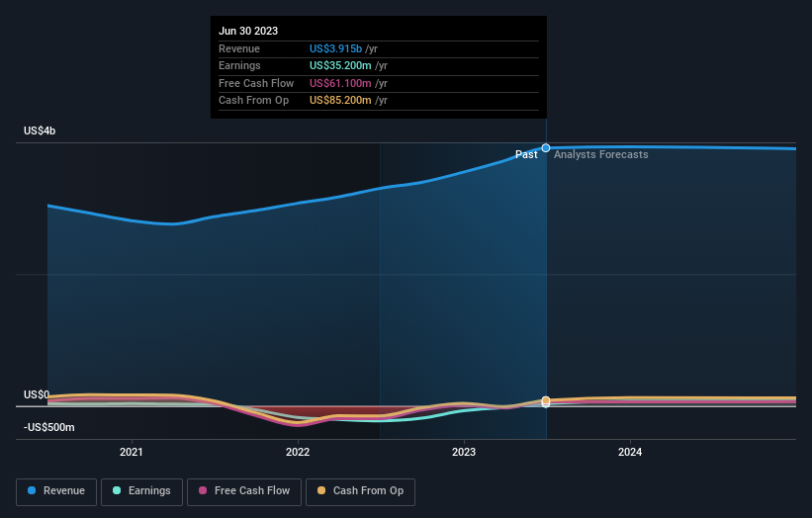Image resolution: width=812 pixels, height=518 pixels.
Task: Click the 'Cash From Op' row label in tooltip
Action: (254, 101)
